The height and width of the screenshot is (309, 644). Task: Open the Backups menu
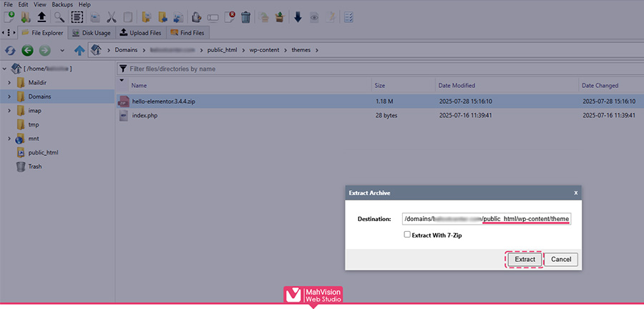pos(62,4)
